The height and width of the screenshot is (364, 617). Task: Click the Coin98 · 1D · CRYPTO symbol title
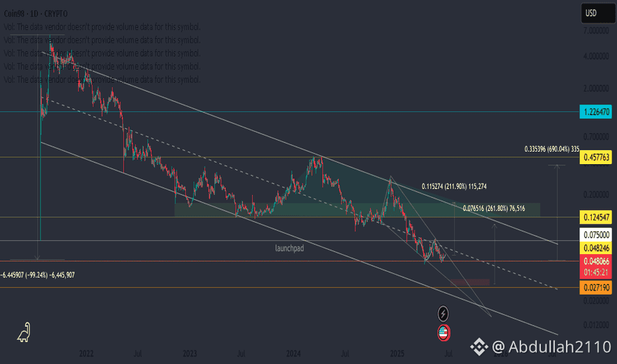[x=36, y=14]
